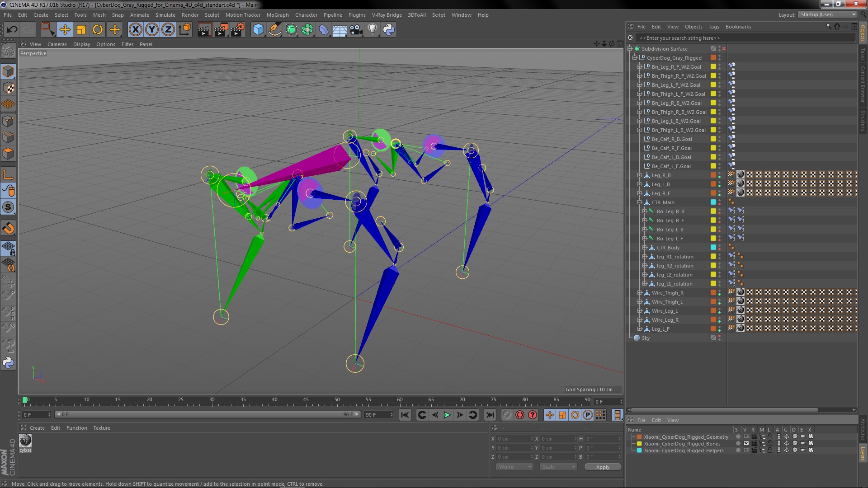Click the Undo arrow icon
This screenshot has width=868, height=488.
(x=12, y=30)
